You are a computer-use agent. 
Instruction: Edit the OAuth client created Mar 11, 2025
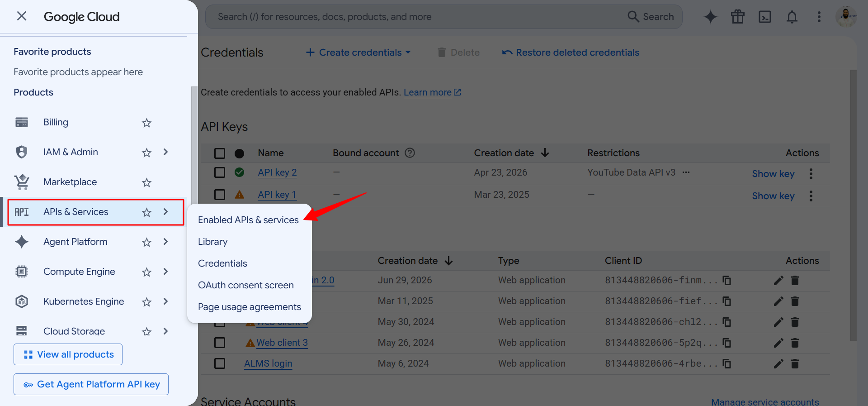[x=778, y=301]
